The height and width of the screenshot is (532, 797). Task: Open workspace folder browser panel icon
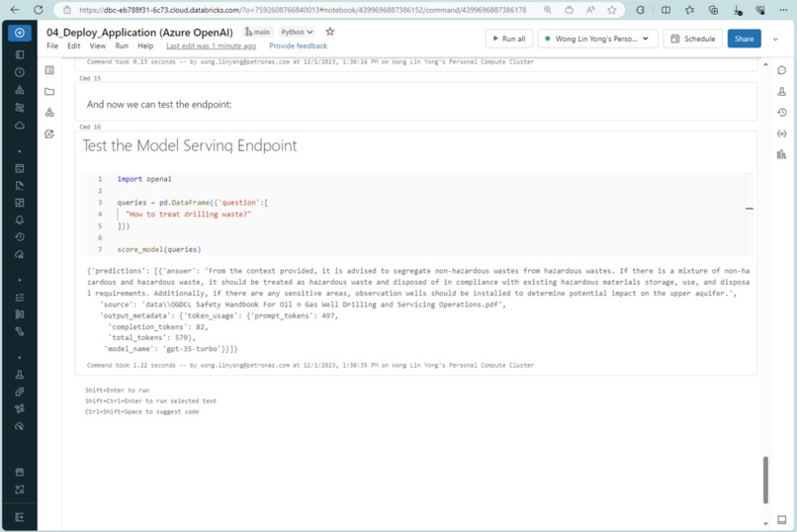point(49,91)
